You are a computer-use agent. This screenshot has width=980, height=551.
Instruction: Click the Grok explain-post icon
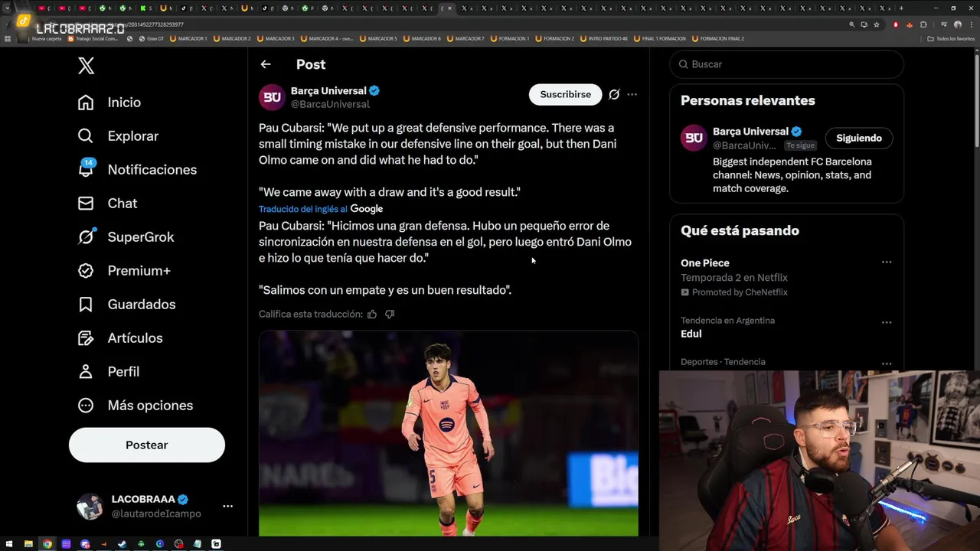pos(614,95)
